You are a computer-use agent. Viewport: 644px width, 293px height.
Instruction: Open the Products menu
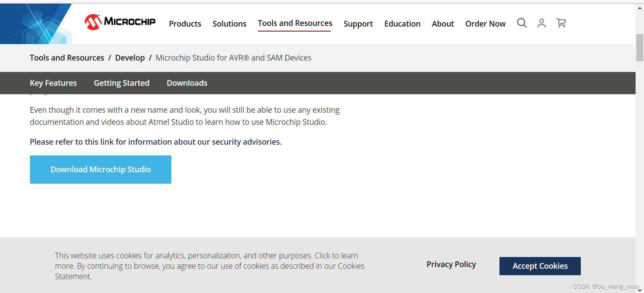coord(185,24)
